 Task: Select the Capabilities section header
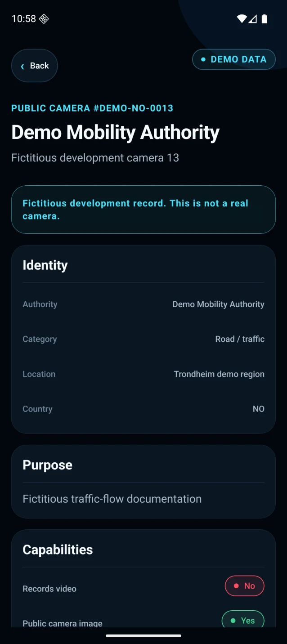pos(58,550)
